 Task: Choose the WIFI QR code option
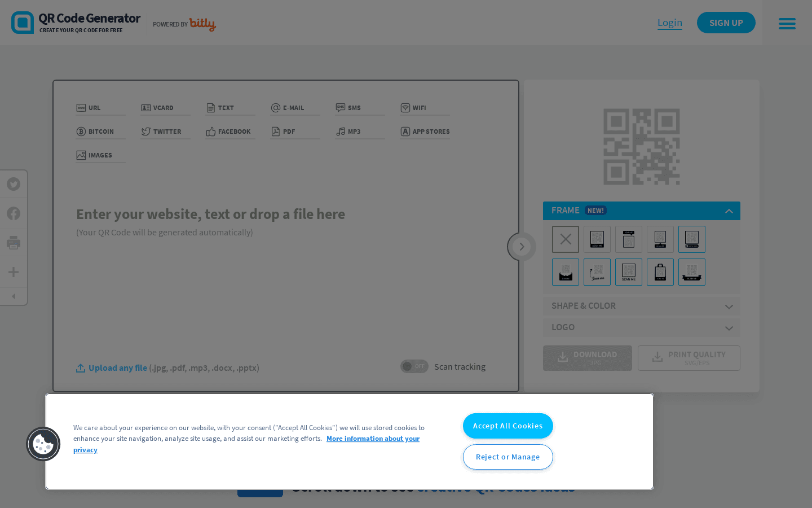pyautogui.click(x=420, y=107)
